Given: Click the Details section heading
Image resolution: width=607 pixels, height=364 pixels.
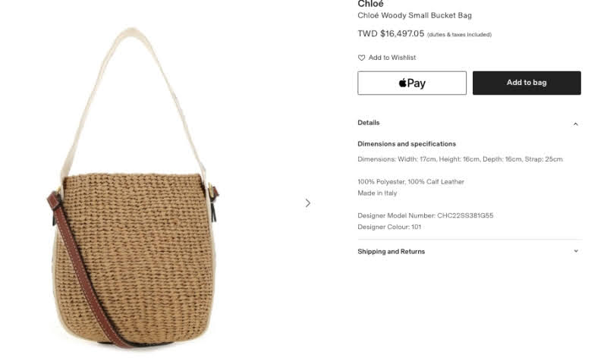Looking at the screenshot, I should pyautogui.click(x=369, y=123).
